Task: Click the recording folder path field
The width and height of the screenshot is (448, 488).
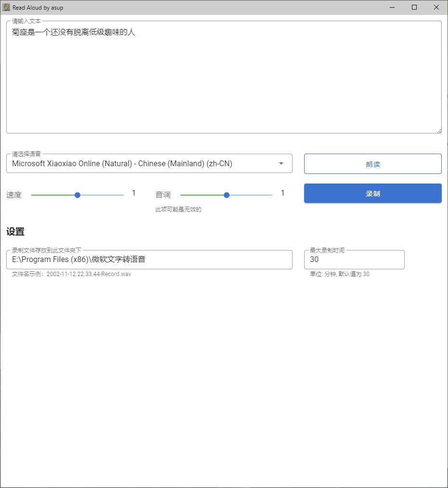Action: click(149, 260)
